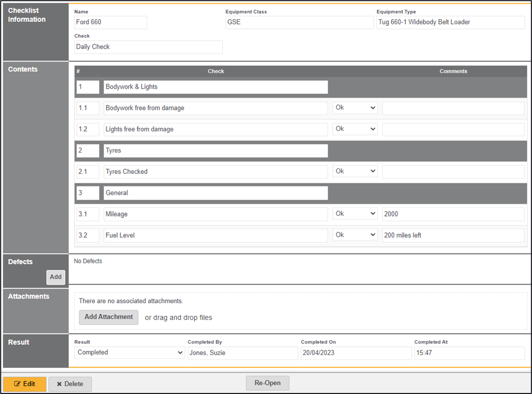
Task: Click the Add defect button
Action: point(56,277)
